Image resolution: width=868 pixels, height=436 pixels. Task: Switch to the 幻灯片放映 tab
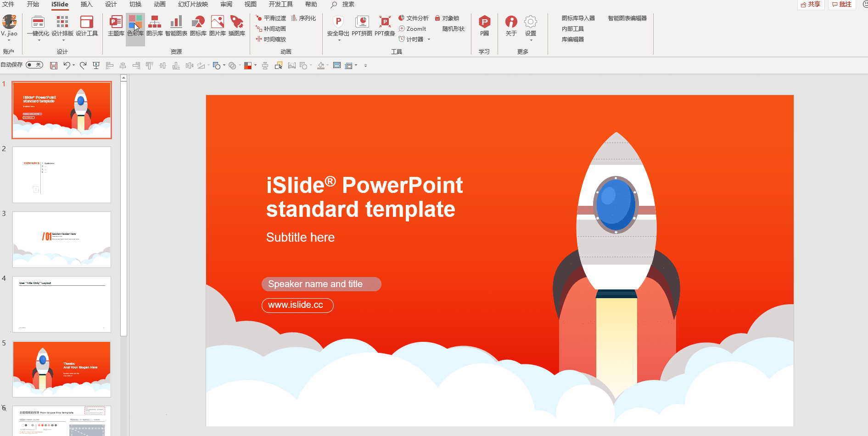click(193, 5)
